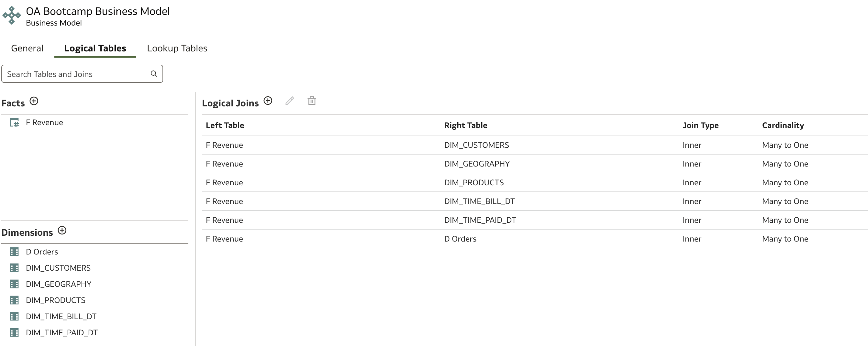Click the DIM_PRODUCTS dimension table icon

coord(14,300)
